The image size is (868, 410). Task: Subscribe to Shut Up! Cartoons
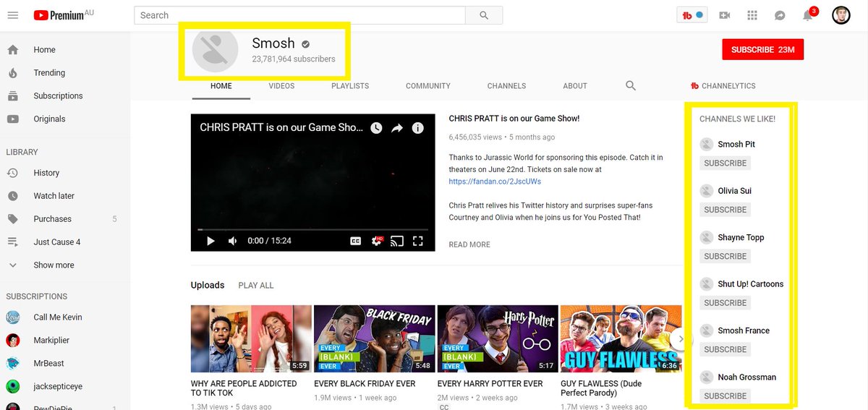tap(725, 303)
